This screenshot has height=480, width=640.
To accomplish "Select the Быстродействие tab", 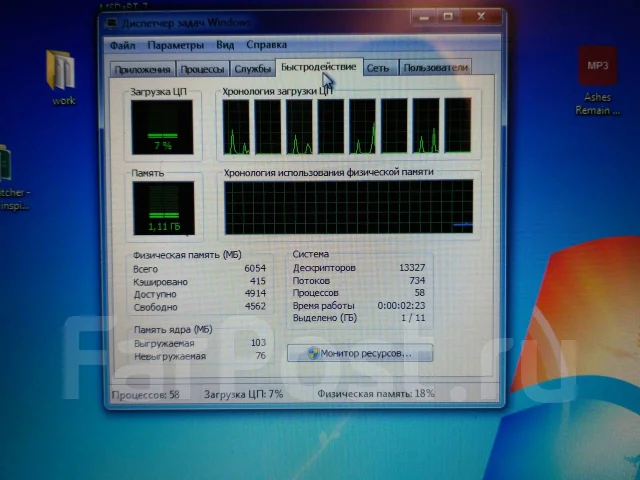I will pyautogui.click(x=319, y=67).
